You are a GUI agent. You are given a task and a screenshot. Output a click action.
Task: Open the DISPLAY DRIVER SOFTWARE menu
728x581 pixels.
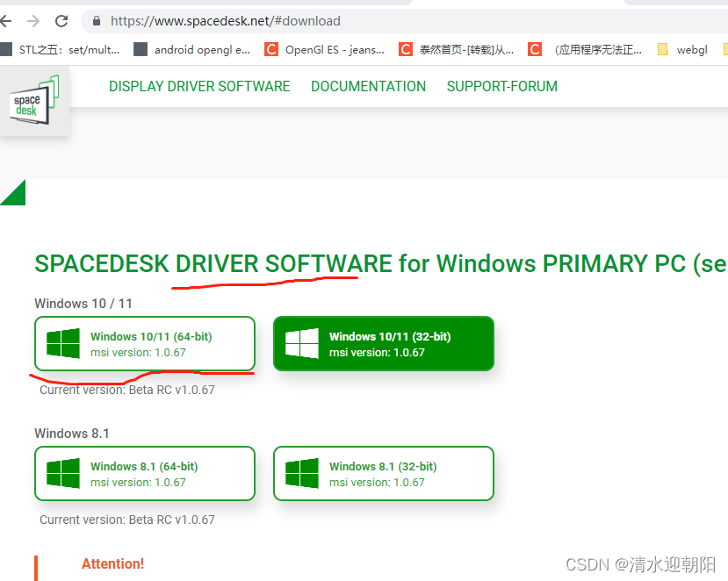(x=199, y=86)
